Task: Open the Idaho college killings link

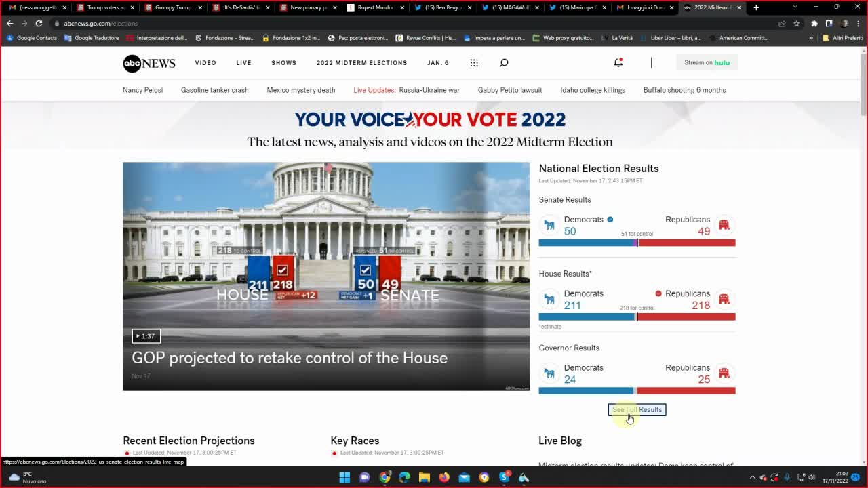Action: tap(593, 90)
